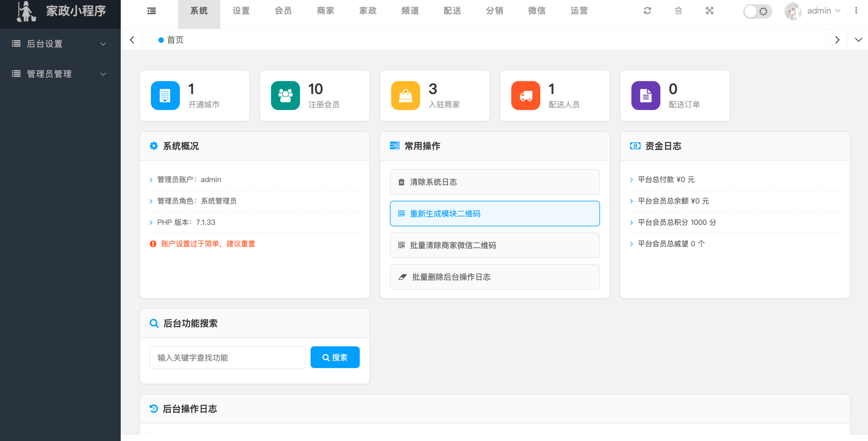Click the admin avatar image
The image size is (868, 441).
[x=793, y=11]
